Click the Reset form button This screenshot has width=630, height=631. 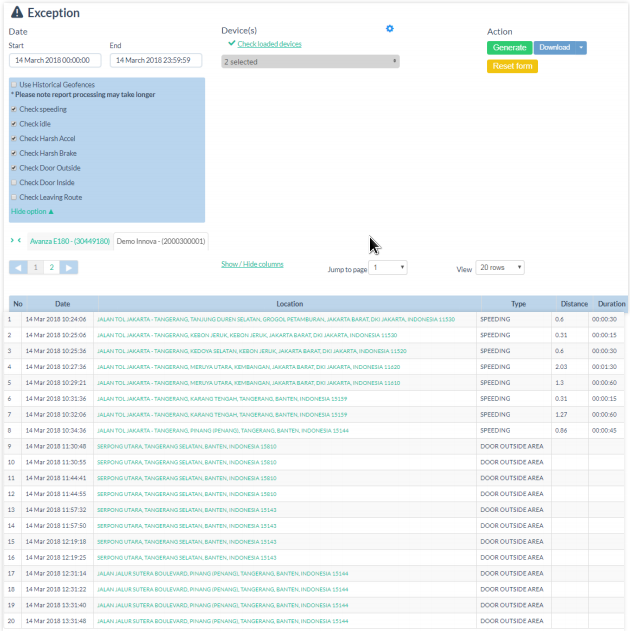click(512, 67)
